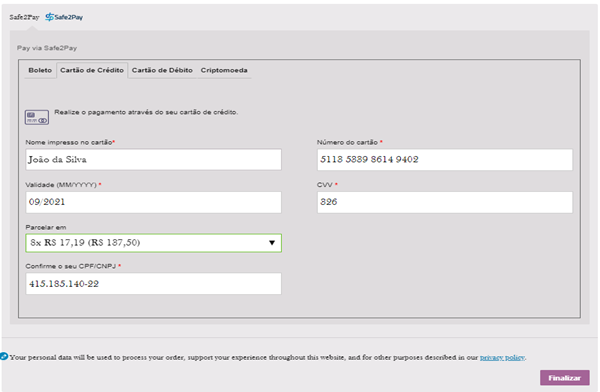This screenshot has width=600, height=392.
Task: Select the Cartão de Crédito tab
Action: tap(92, 70)
